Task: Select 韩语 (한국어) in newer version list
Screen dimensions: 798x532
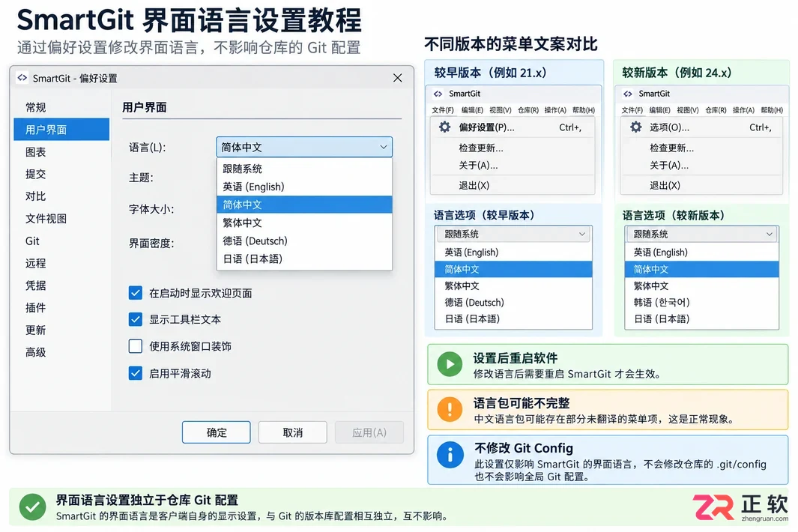Action: pos(702,303)
